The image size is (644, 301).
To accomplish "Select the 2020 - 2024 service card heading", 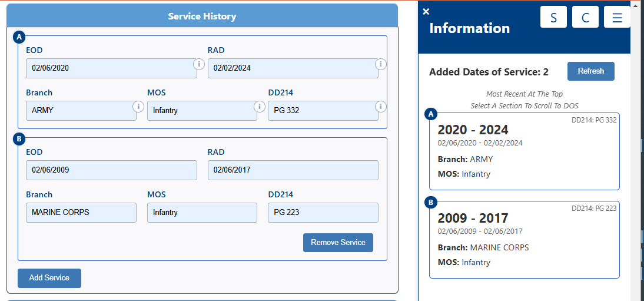I will pos(473,130).
